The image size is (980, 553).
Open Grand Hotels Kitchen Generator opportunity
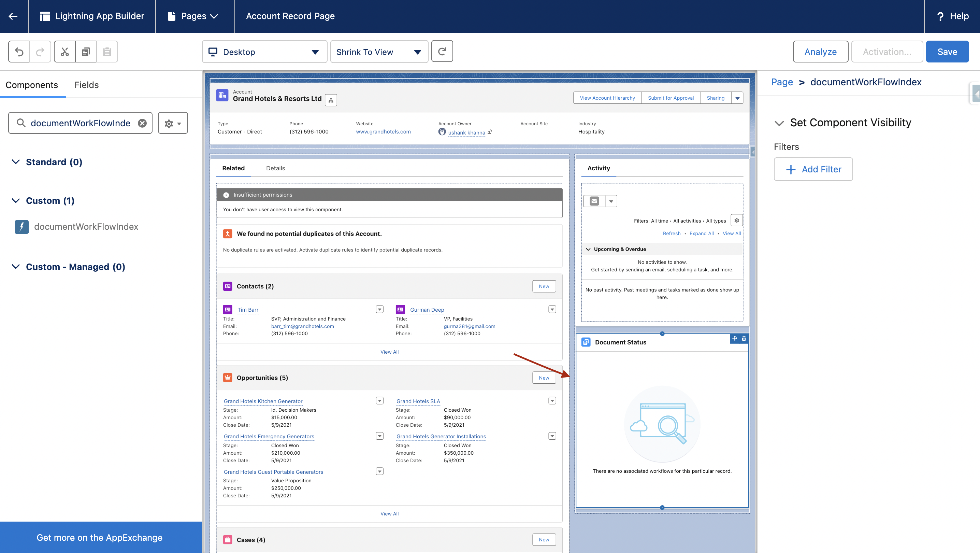(263, 401)
